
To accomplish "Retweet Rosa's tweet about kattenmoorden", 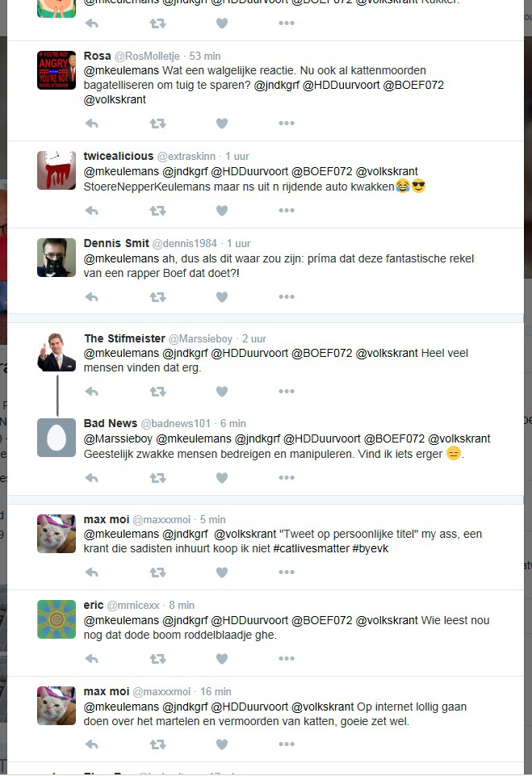I will point(158,124).
